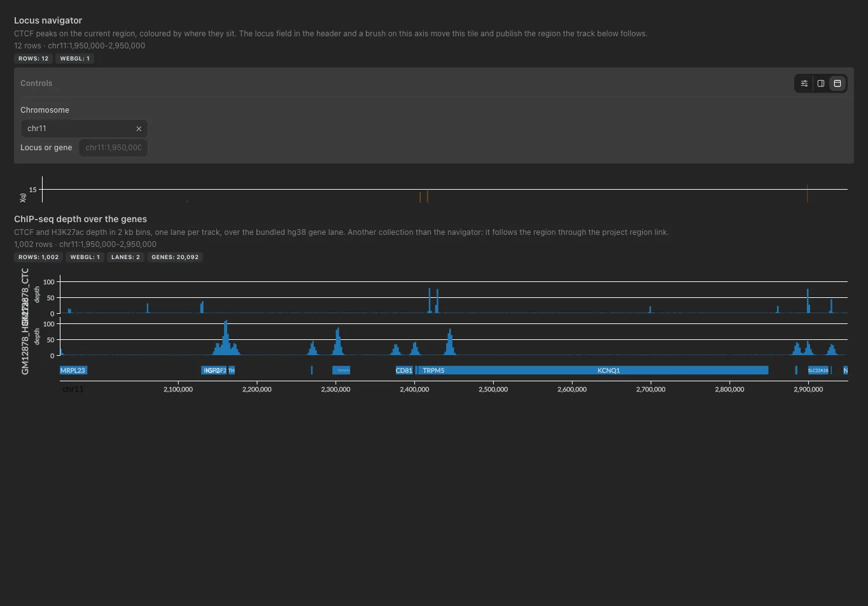Click the Locus navigator title

click(x=48, y=20)
